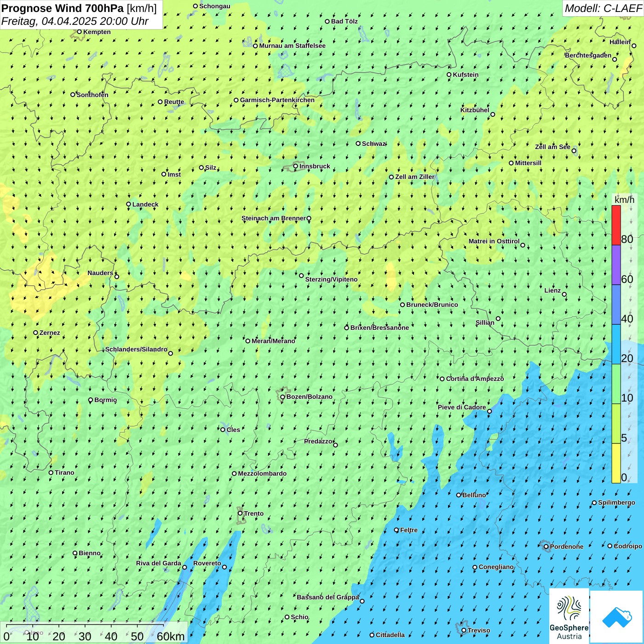This screenshot has height=644, width=644.
Task: Click the Predazzo label
Action: pyautogui.click(x=318, y=441)
